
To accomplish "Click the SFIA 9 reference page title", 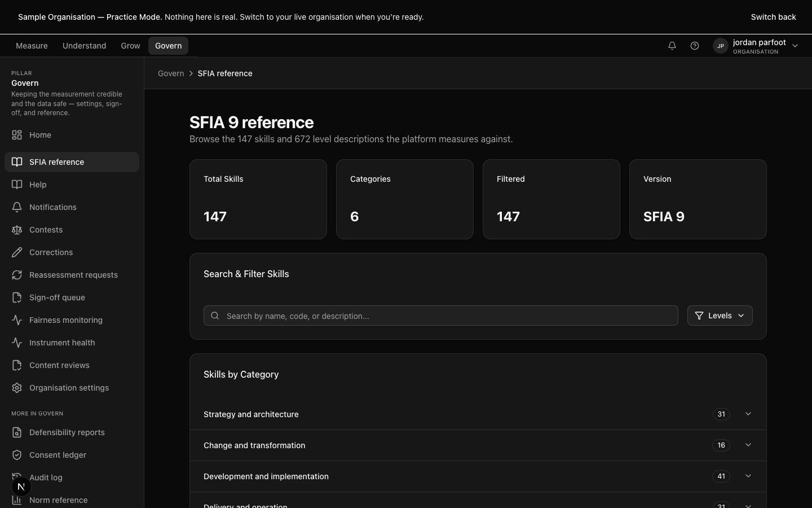I will point(251,122).
